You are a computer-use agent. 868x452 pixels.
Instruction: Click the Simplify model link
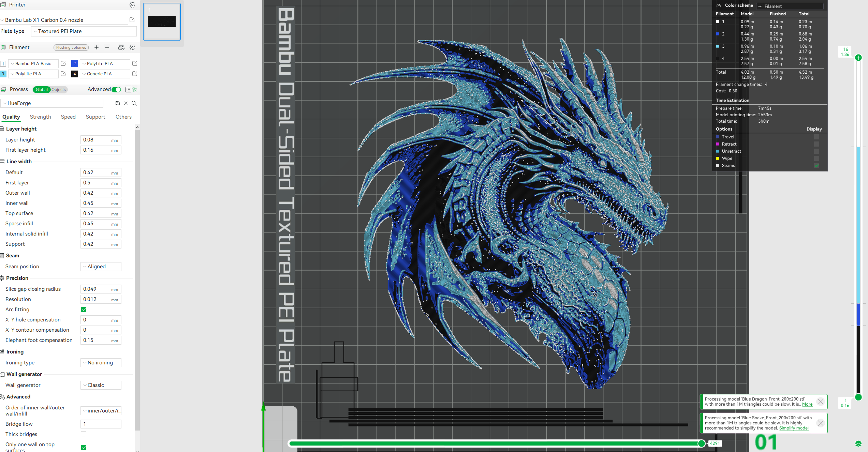click(x=794, y=428)
